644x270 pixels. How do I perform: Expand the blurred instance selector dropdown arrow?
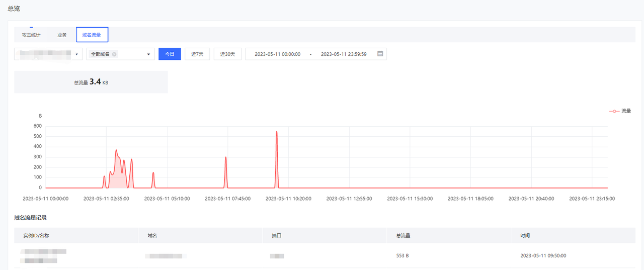[x=76, y=54]
